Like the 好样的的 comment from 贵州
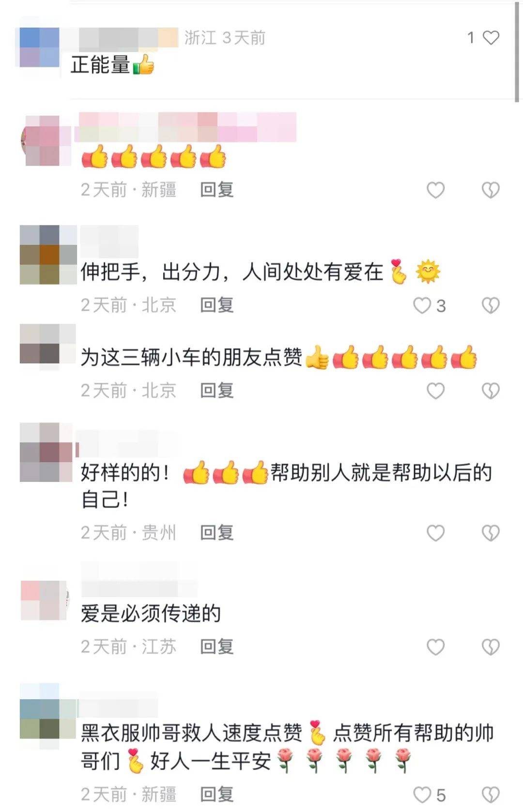 coord(435,533)
